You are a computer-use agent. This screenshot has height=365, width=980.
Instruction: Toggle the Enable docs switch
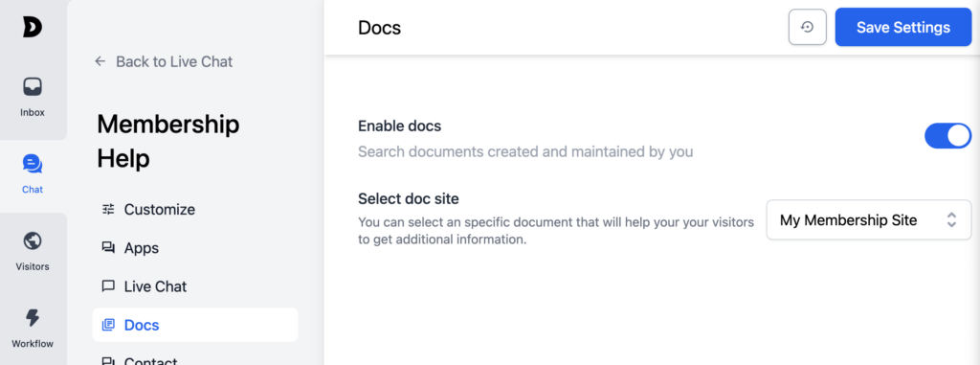[x=947, y=136]
